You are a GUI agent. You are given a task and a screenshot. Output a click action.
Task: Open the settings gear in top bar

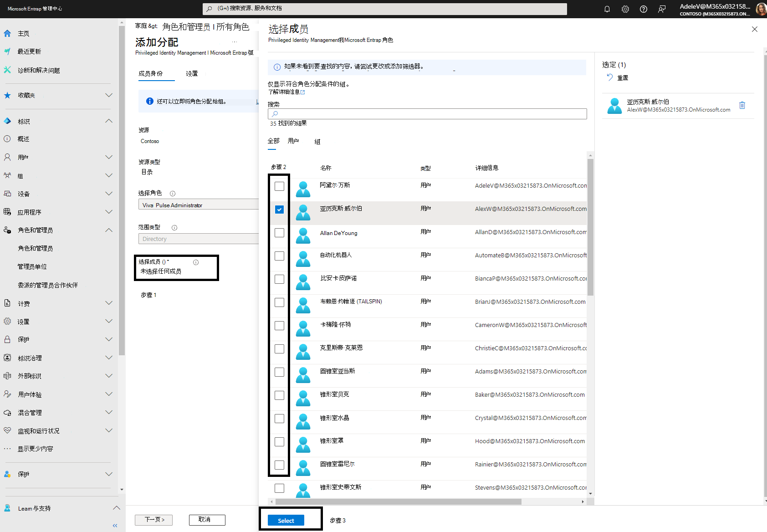pyautogui.click(x=625, y=9)
